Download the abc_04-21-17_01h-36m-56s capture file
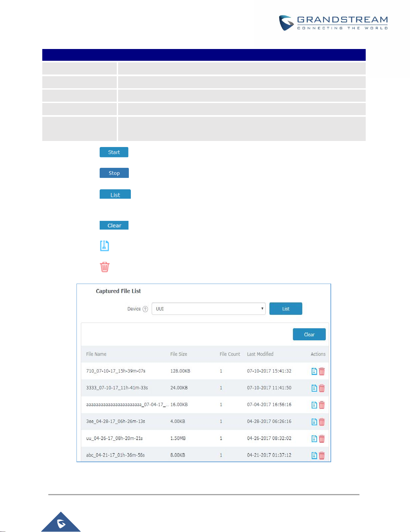Image resolution: width=411 pixels, height=532 pixels. [314, 455]
